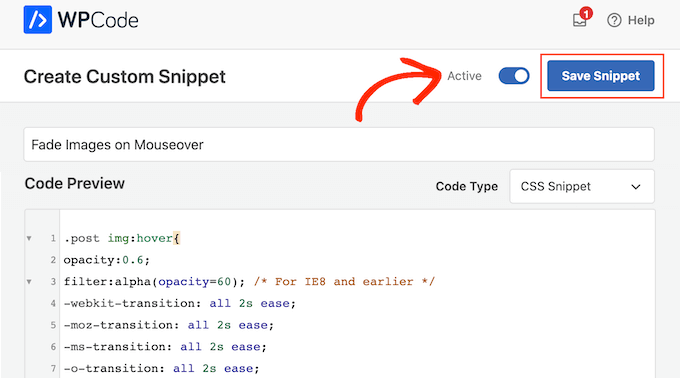The width and height of the screenshot is (680, 378).
Task: Click the WPCode logo icon
Action: point(38,20)
